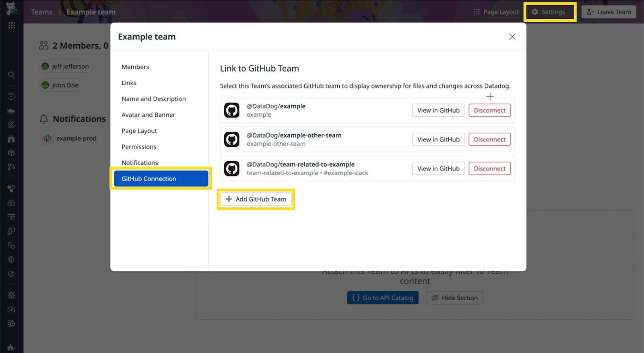Disconnect the @DataDog/example GitHub team

point(489,110)
